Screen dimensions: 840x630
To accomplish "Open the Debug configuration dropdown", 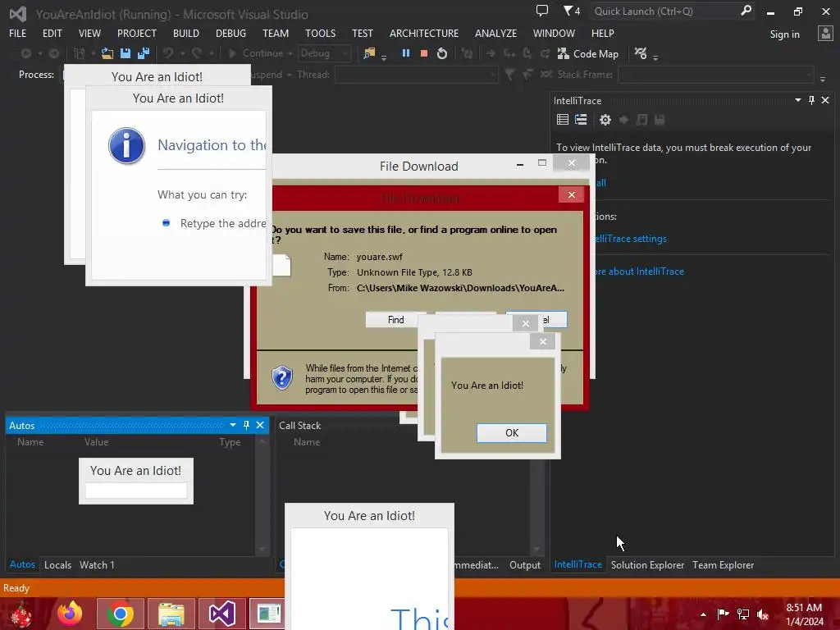I will pyautogui.click(x=323, y=53).
